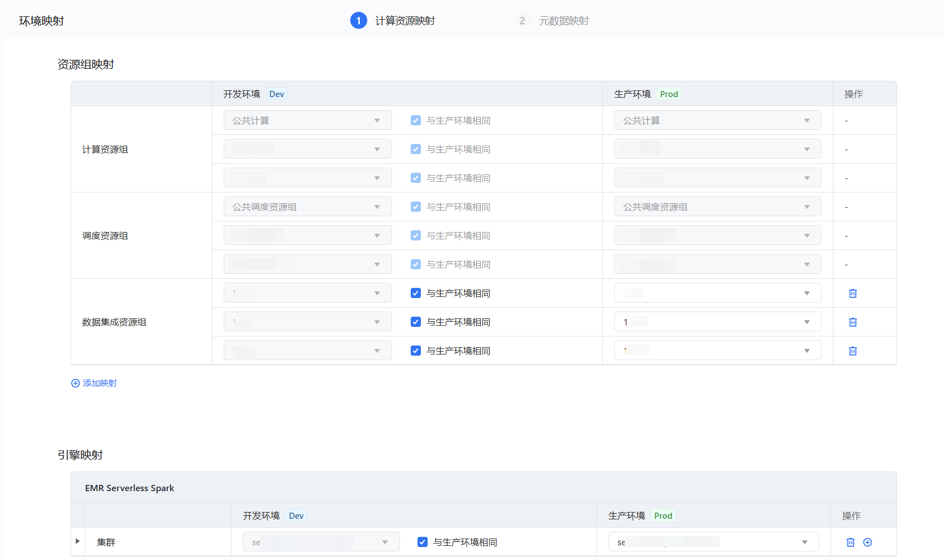
Task: Add a new EMR cluster mapping row
Action: 868,542
